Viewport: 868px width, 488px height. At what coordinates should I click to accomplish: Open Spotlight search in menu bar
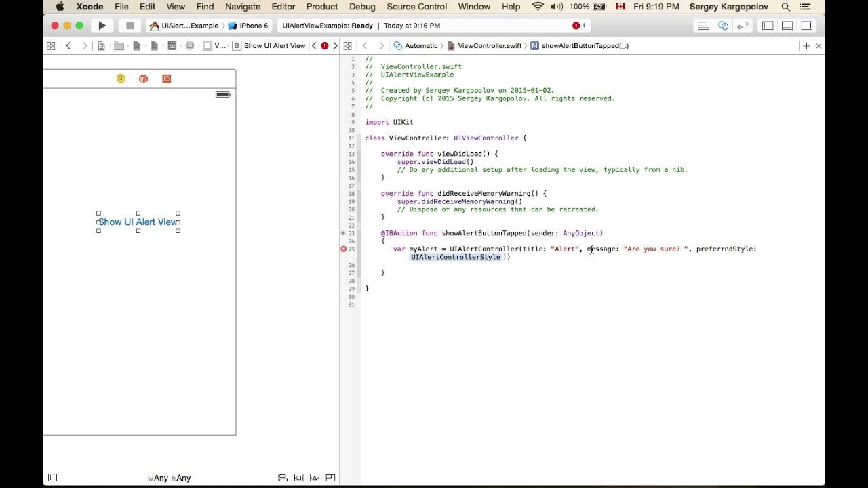click(x=786, y=7)
